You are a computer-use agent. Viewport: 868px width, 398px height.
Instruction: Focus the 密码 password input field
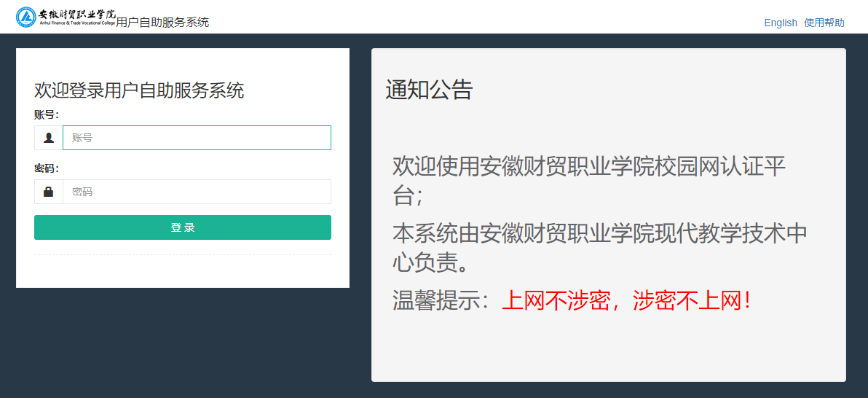pos(197,192)
